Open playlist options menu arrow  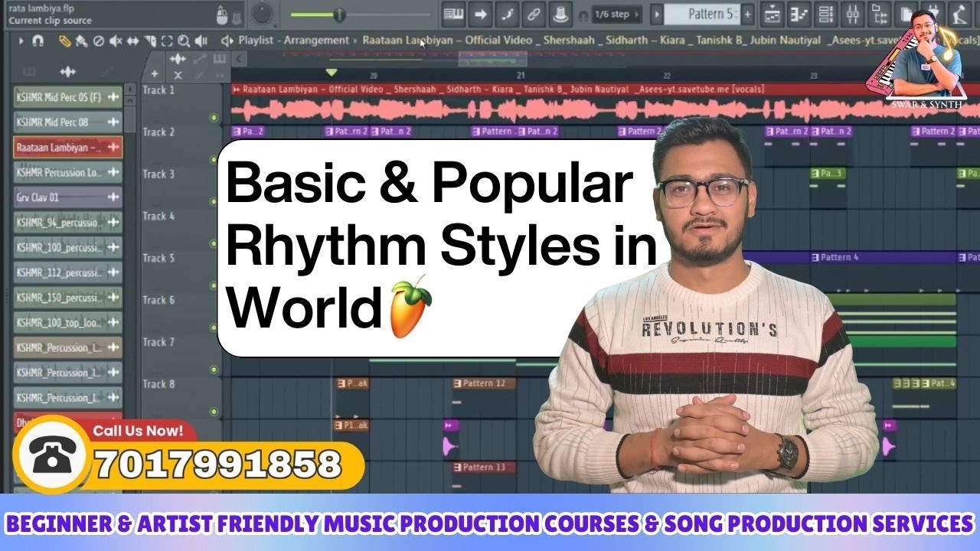coord(21,41)
